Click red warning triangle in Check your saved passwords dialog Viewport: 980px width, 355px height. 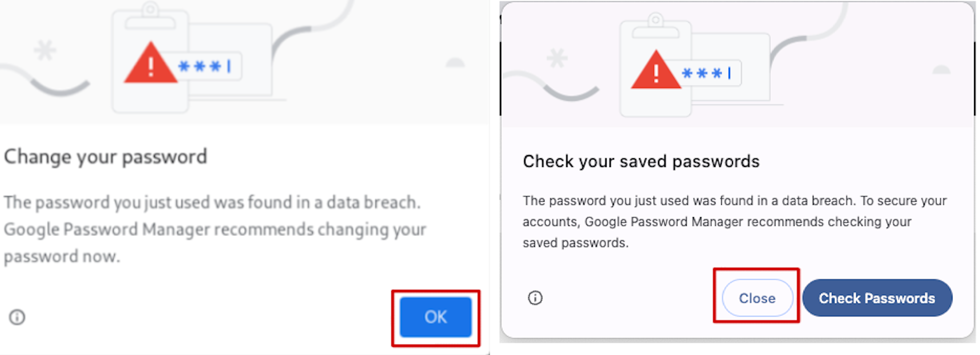(x=655, y=72)
